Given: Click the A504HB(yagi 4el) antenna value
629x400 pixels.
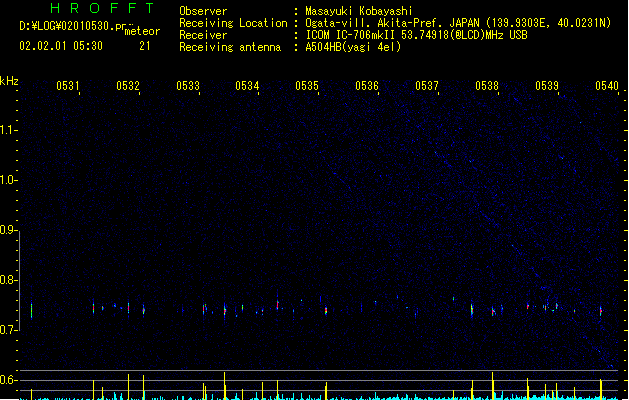Looking at the screenshot, I should 353,47.
